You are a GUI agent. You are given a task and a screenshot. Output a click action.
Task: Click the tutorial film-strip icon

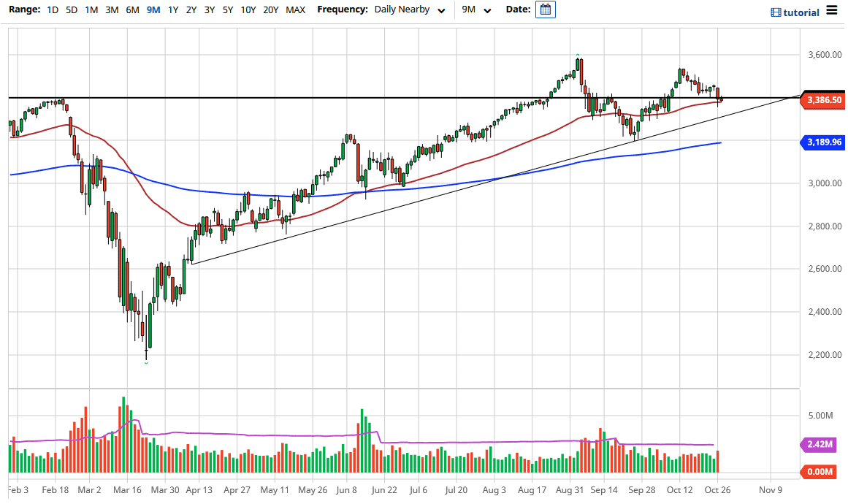tap(774, 12)
